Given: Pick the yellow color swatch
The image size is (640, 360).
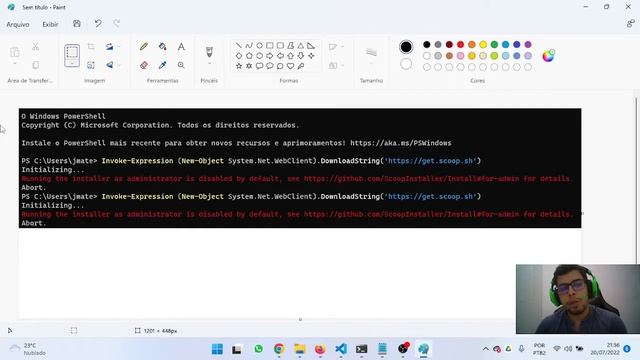Looking at the screenshot, I should (x=483, y=44).
